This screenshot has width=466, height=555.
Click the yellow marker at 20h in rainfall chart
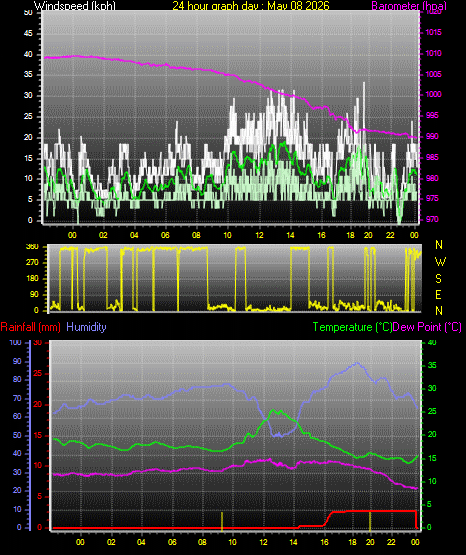pos(370,521)
